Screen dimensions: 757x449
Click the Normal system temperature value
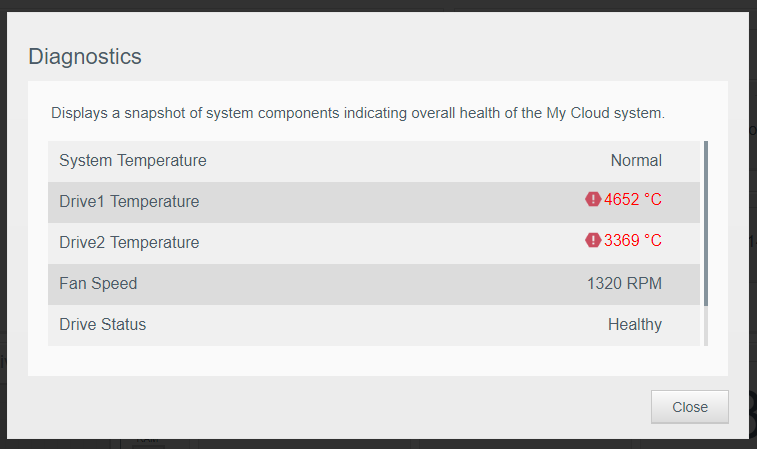(636, 160)
